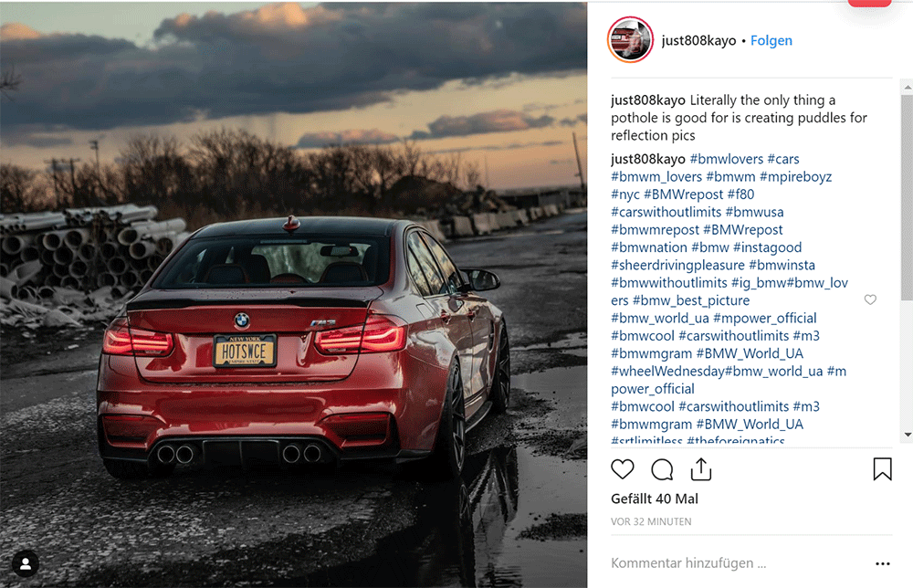This screenshot has height=588, width=913.
Task: Follow the user via the Folgen link
Action: [771, 41]
